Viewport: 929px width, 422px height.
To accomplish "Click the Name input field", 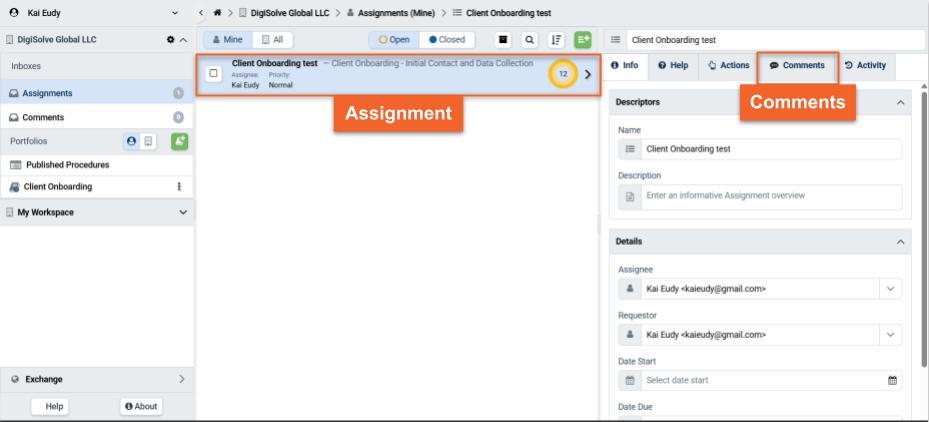I will 771,149.
